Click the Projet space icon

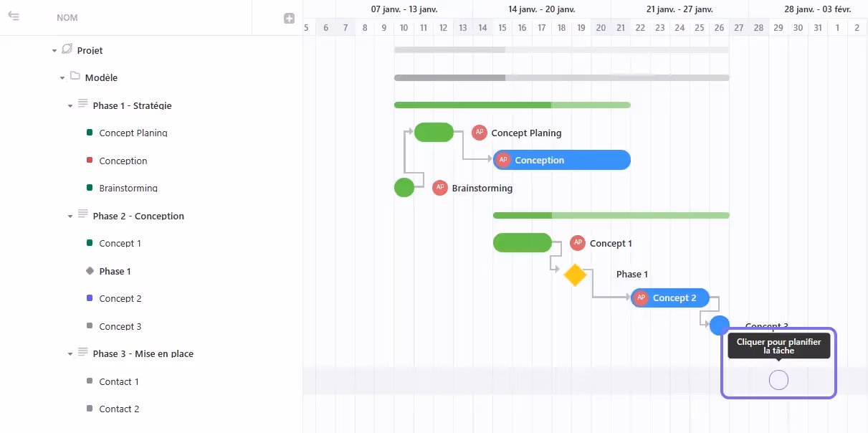pos(67,49)
